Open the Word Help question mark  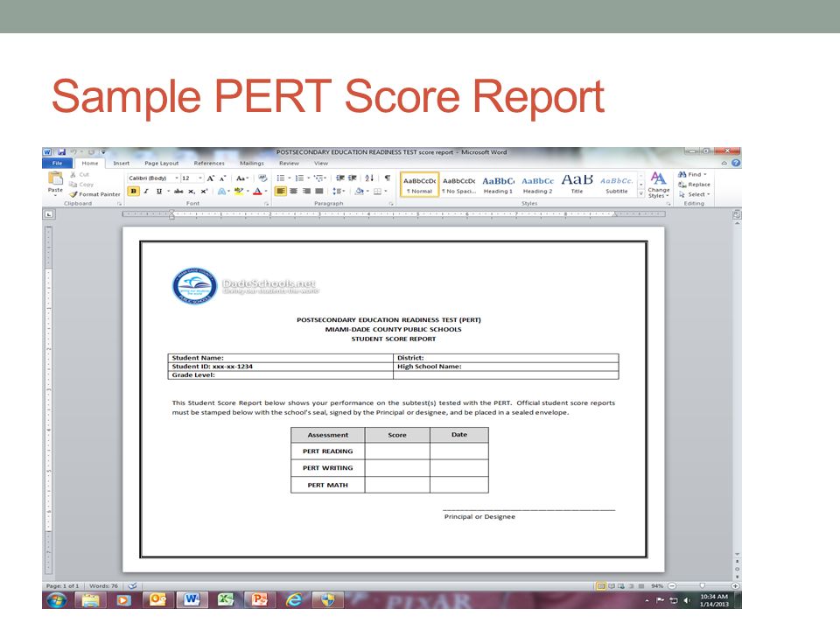pyautogui.click(x=736, y=163)
